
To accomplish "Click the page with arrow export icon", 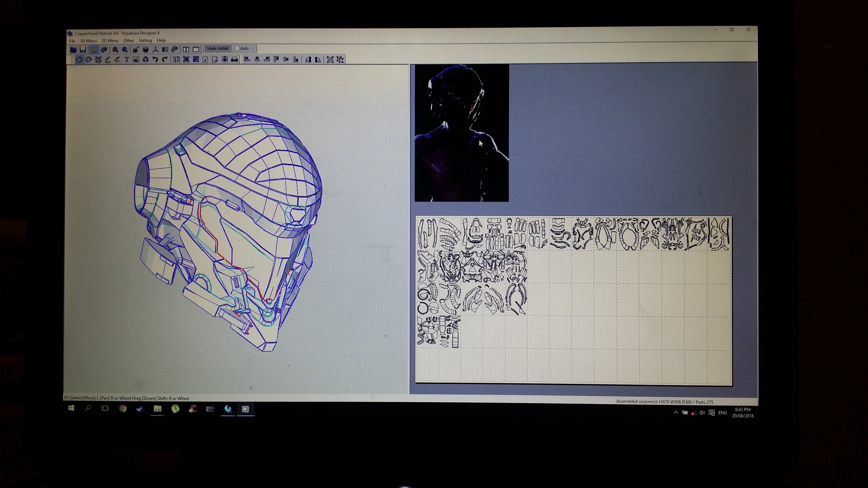I will [x=215, y=60].
